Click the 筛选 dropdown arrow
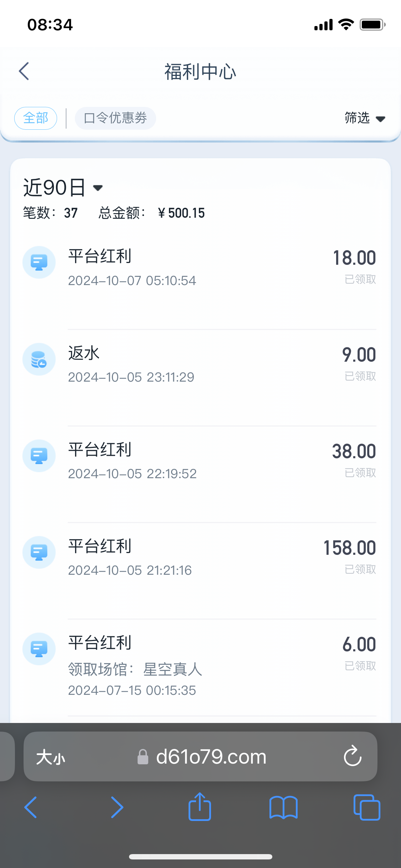401x868 pixels. coord(380,119)
